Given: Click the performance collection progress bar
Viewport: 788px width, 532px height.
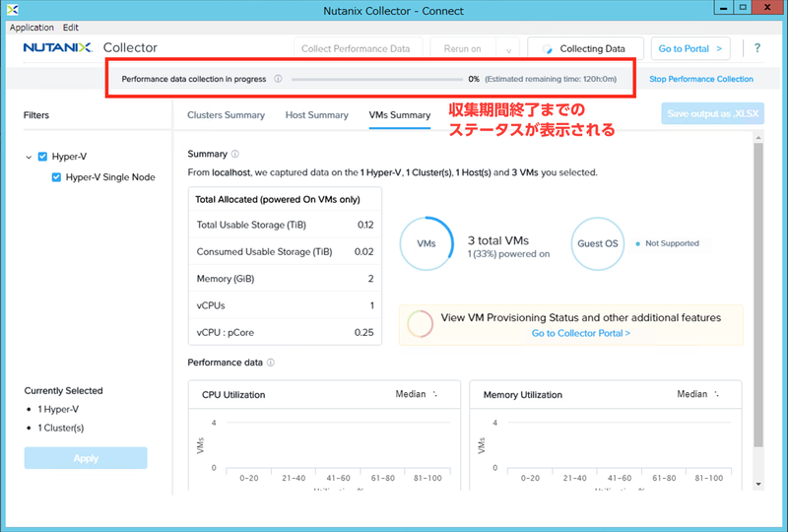Looking at the screenshot, I should 377,79.
